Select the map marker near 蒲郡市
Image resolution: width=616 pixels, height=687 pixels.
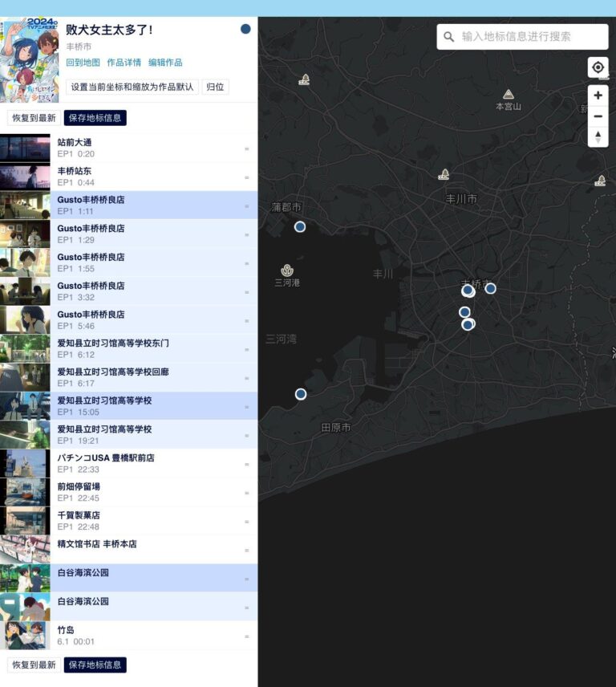[x=300, y=226]
